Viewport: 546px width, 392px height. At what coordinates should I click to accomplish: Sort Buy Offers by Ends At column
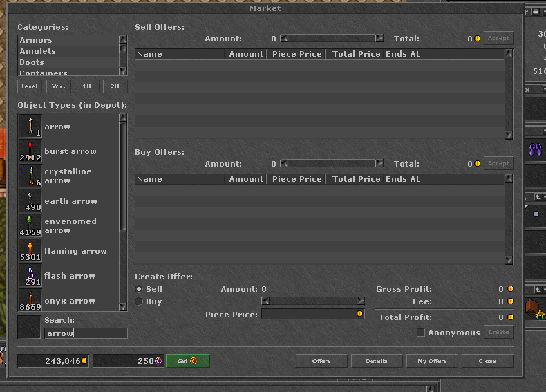click(444, 179)
